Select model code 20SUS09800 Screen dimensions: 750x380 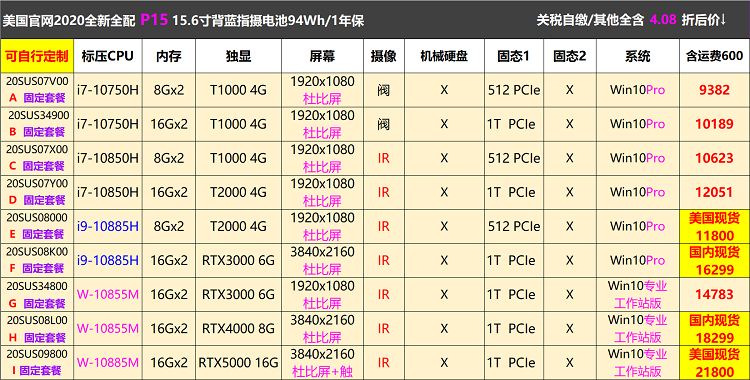37,354
